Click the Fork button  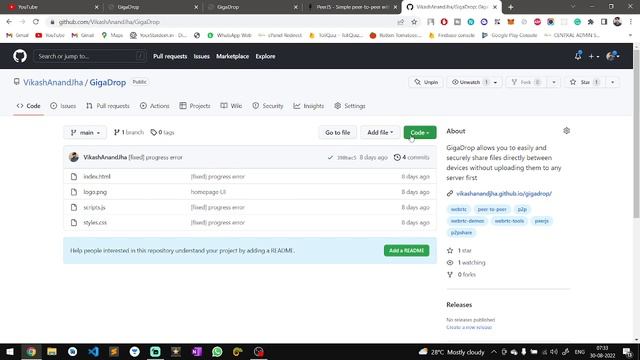(x=526, y=82)
